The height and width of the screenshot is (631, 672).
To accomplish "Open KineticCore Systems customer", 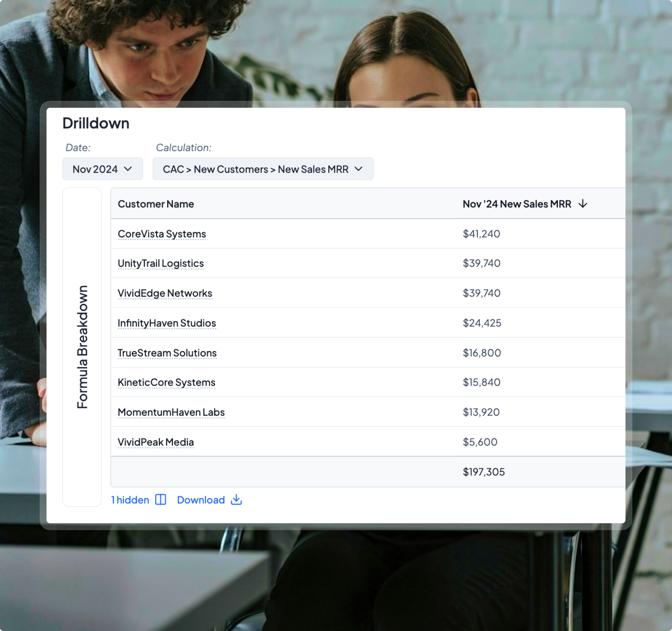I will [166, 382].
